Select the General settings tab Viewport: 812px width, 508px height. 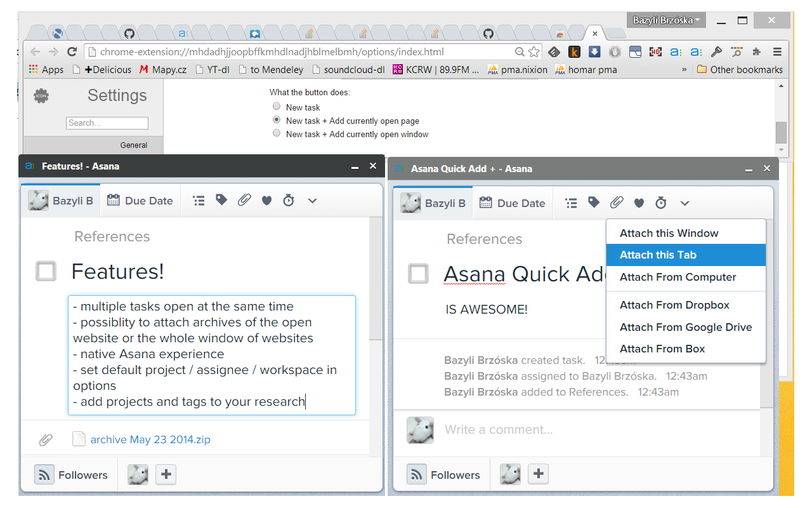click(x=93, y=145)
